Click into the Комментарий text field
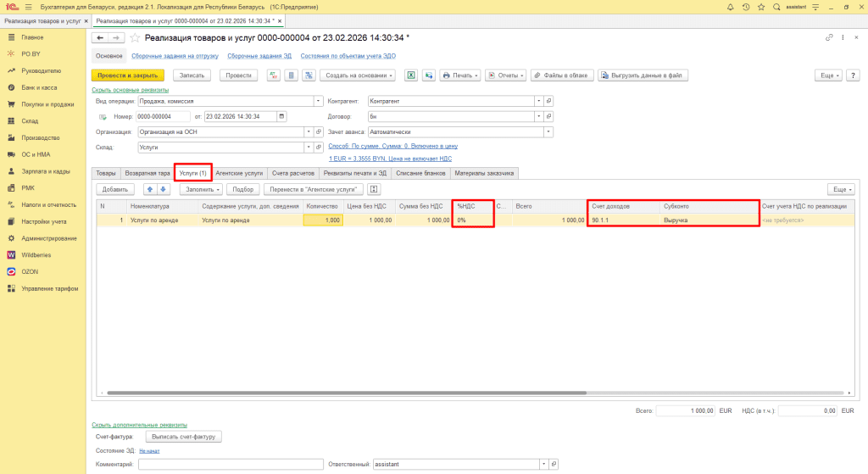The image size is (868, 474). tap(231, 464)
